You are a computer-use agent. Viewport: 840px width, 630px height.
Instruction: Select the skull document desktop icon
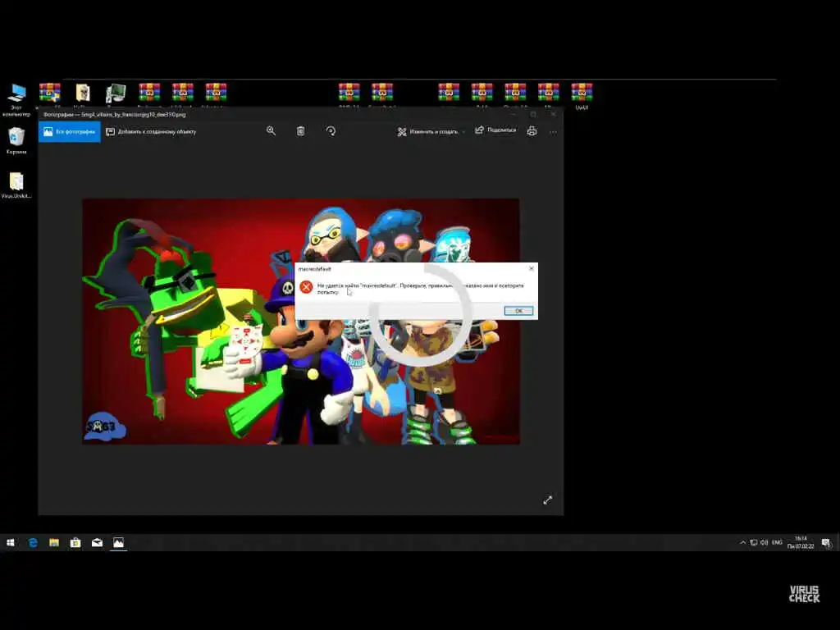(83, 94)
